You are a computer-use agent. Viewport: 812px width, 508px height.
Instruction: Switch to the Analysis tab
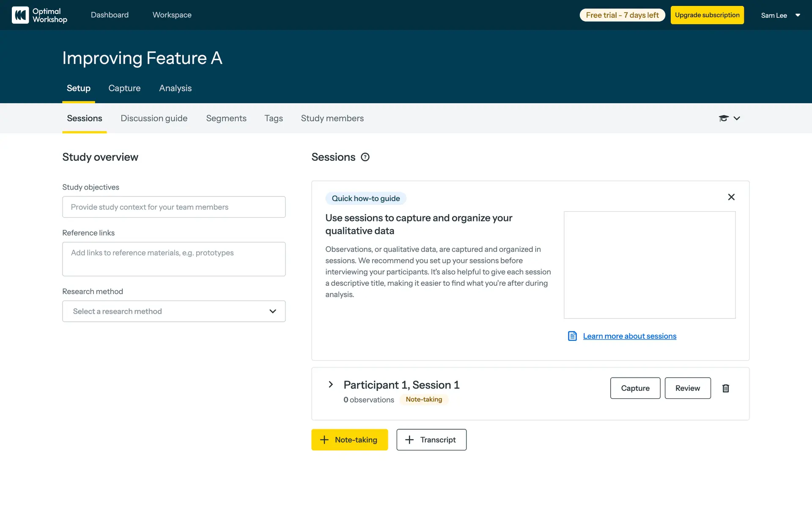[x=175, y=88]
